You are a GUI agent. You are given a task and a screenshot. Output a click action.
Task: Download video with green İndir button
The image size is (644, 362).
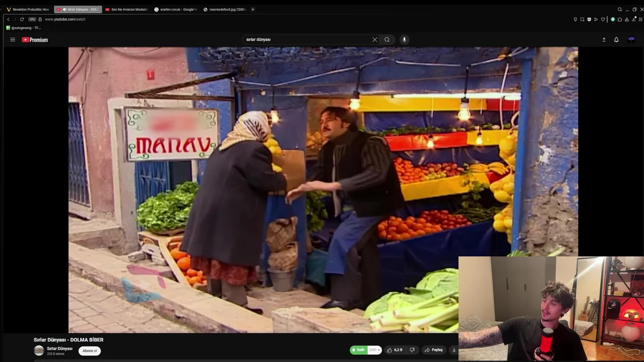(358, 350)
